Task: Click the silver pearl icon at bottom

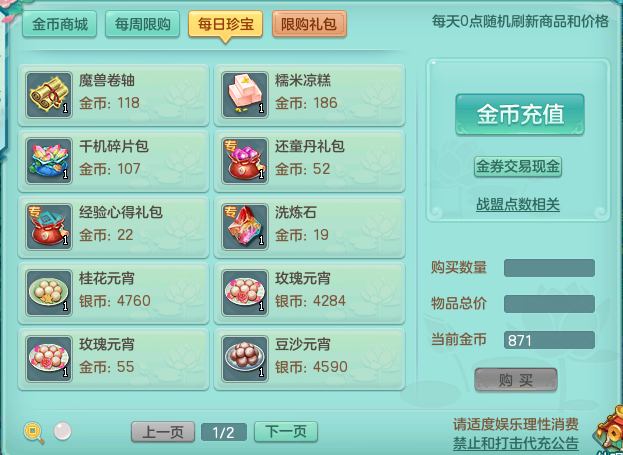Action: coord(62,431)
